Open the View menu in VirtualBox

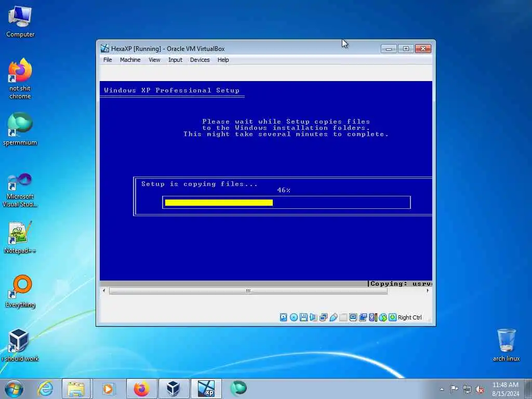point(154,60)
